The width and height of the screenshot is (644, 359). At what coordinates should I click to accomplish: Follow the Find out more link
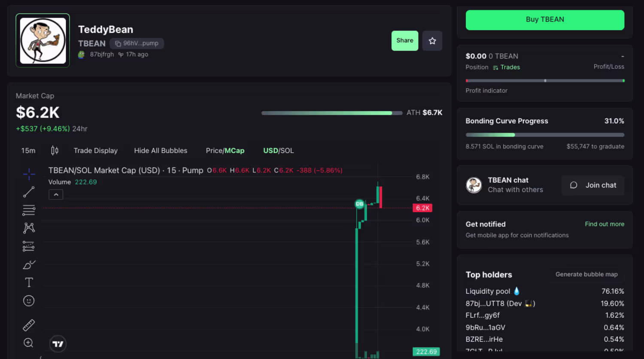pos(605,224)
